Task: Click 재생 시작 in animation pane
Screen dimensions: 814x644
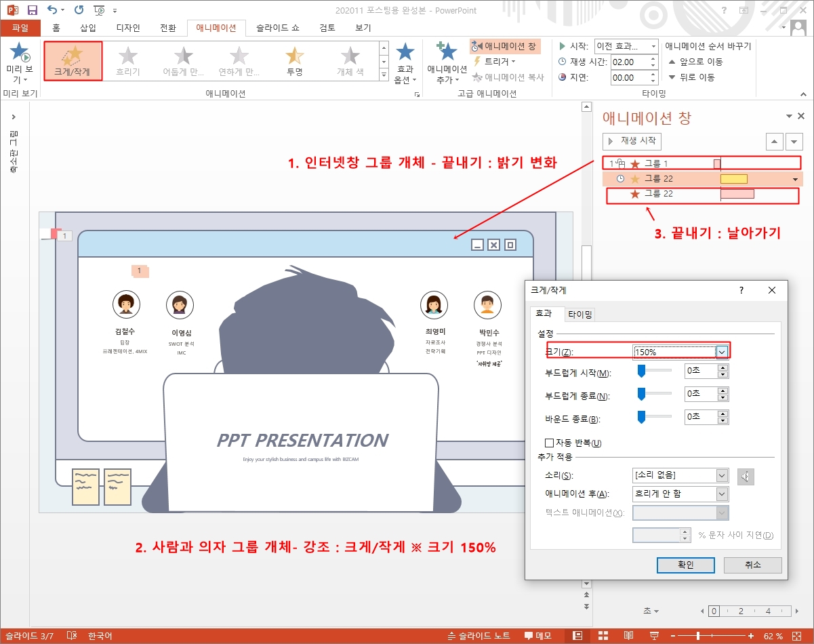Action: (632, 141)
